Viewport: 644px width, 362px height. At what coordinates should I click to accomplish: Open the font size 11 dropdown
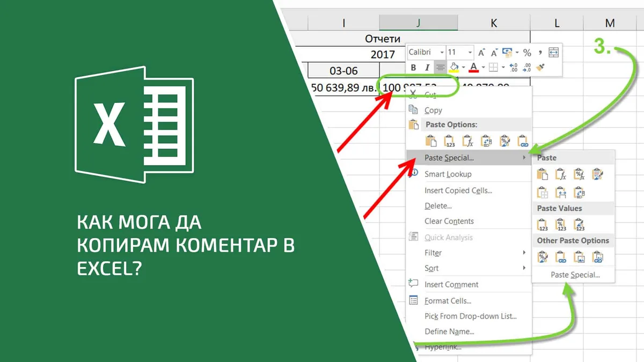tap(470, 53)
